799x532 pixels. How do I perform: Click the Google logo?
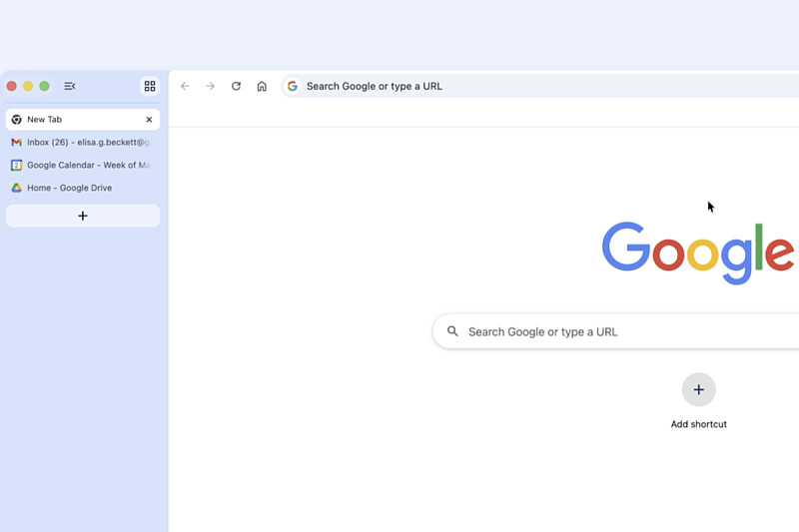click(698, 253)
